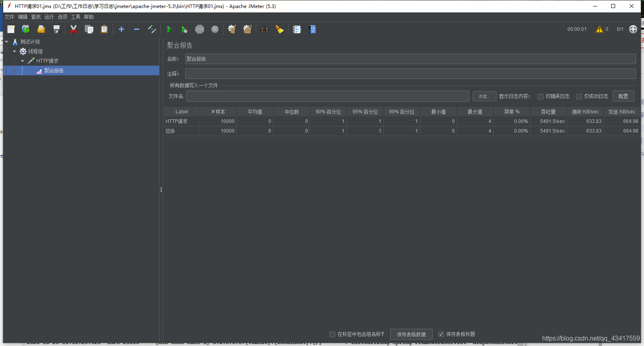Clear all results with double broom icon
644x346 pixels.
(247, 29)
